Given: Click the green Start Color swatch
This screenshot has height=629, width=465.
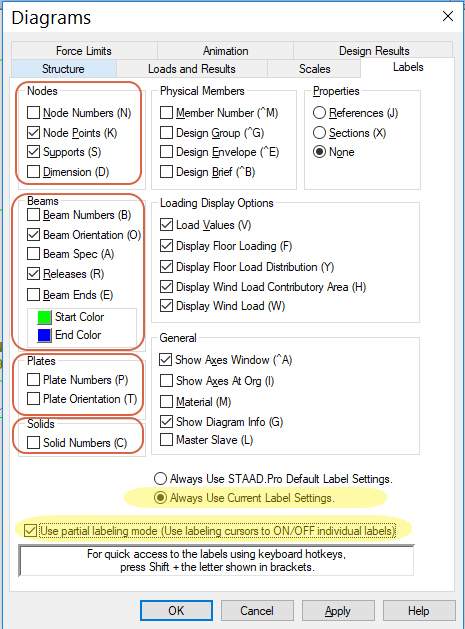Looking at the screenshot, I should pos(44,317).
